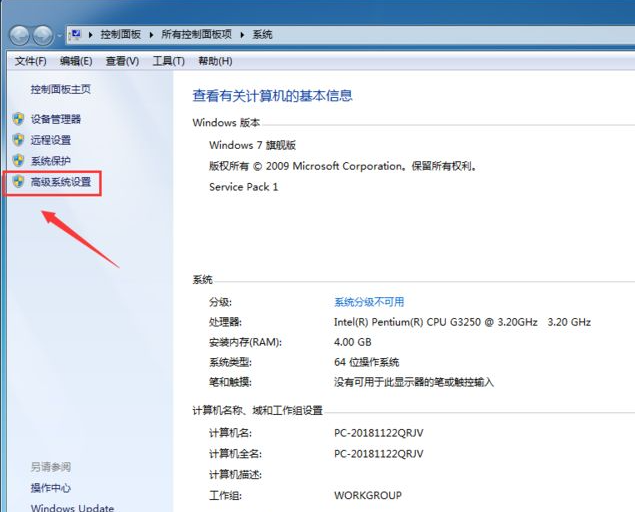
Task: Open the recent pages dropdown beside the Forward button
Action: tap(59, 36)
